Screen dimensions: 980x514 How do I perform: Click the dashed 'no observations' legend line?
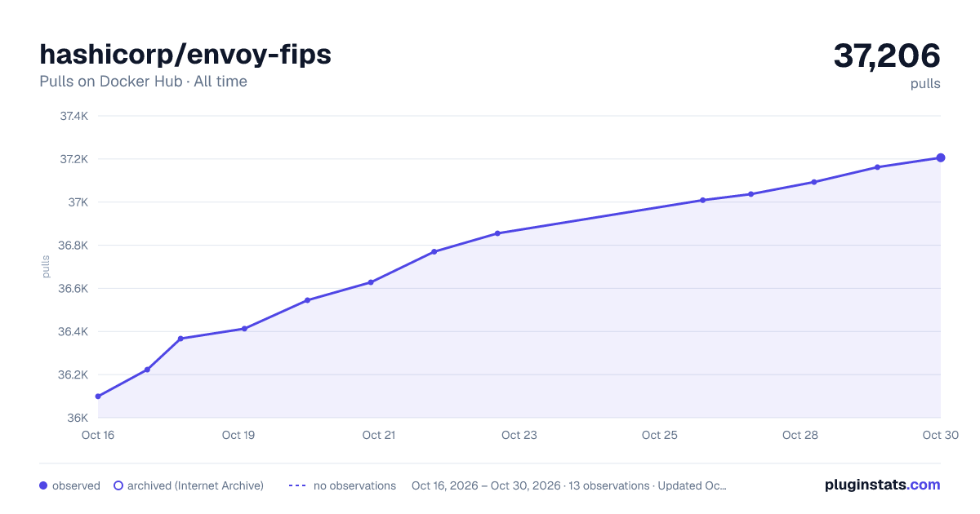coord(297,485)
